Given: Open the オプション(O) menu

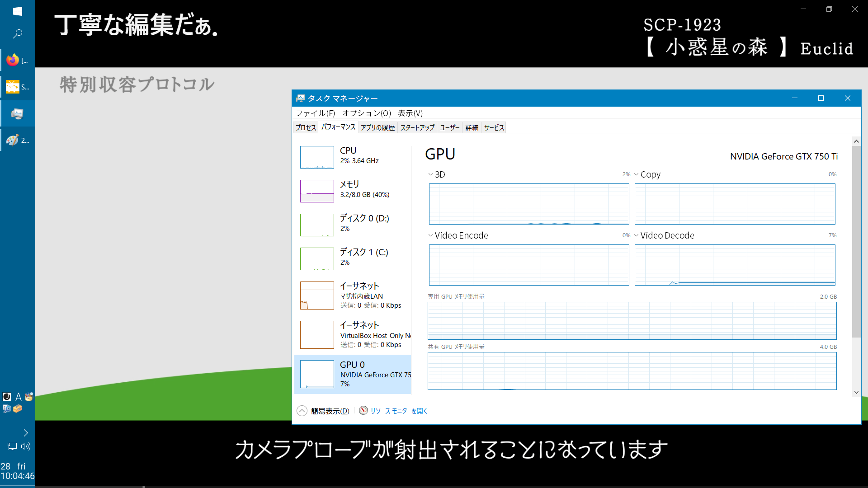Looking at the screenshot, I should 366,113.
